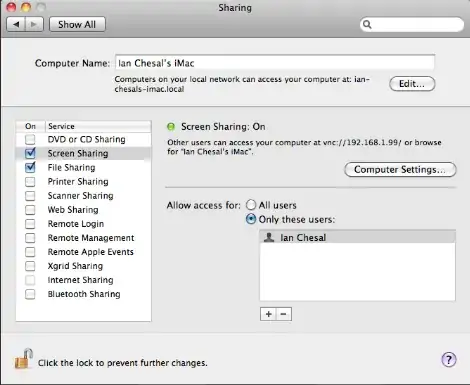Viewport: 470px width, 385px height.
Task: Click the search magnifier icon
Action: [x=367, y=24]
